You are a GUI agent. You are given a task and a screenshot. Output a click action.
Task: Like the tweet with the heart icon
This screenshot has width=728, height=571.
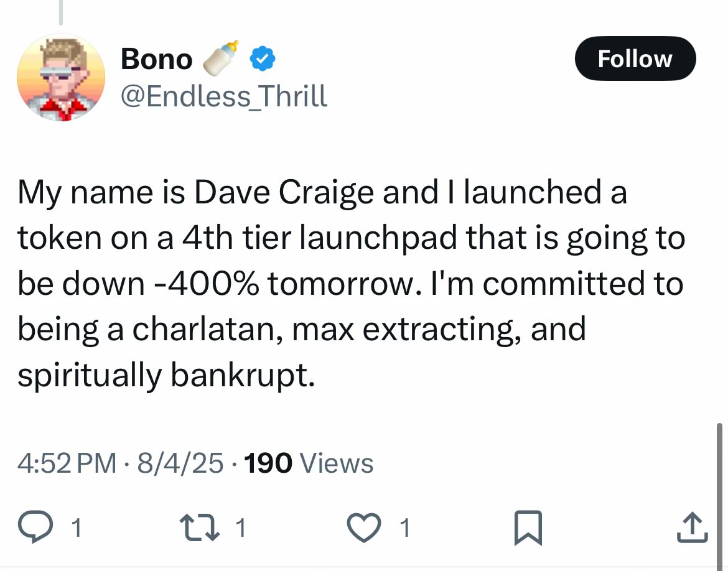[365, 527]
